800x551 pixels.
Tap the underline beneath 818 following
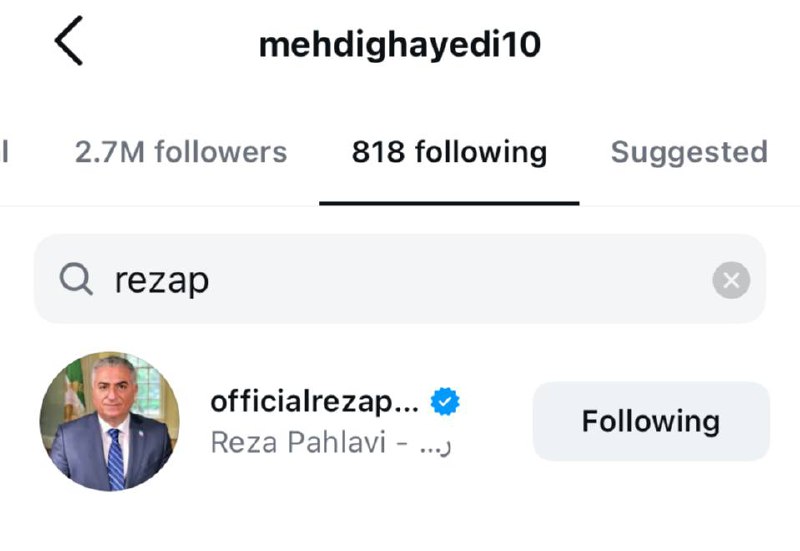[449, 203]
